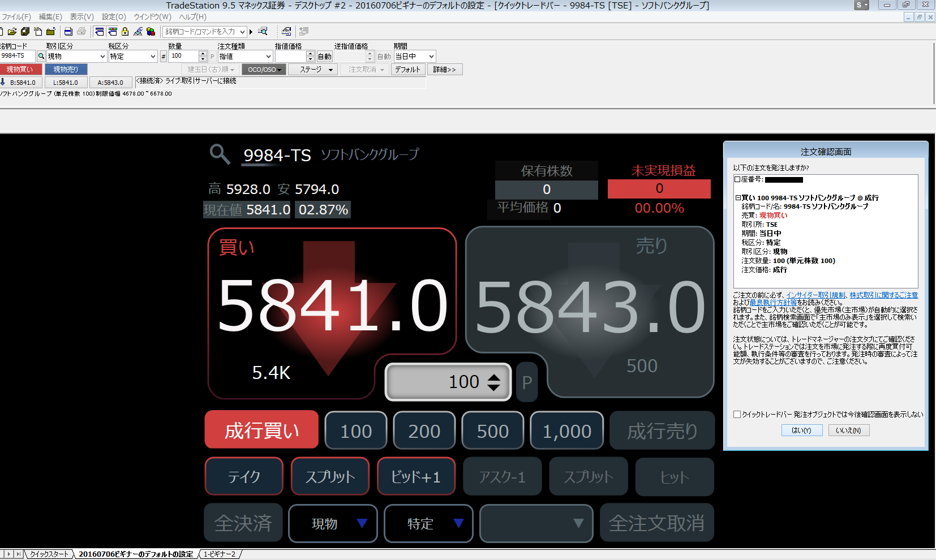
Task: Open the ステージ dropdown button
Action: (x=314, y=70)
